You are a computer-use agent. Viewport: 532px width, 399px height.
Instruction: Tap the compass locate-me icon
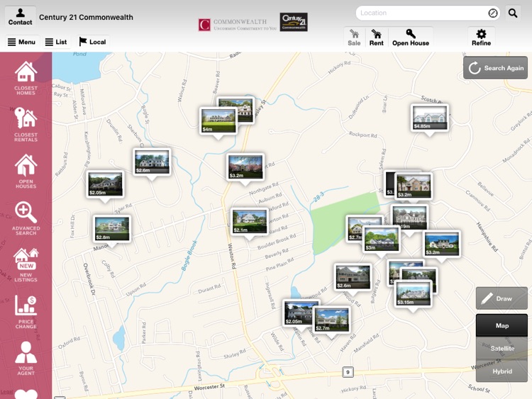coord(493,13)
